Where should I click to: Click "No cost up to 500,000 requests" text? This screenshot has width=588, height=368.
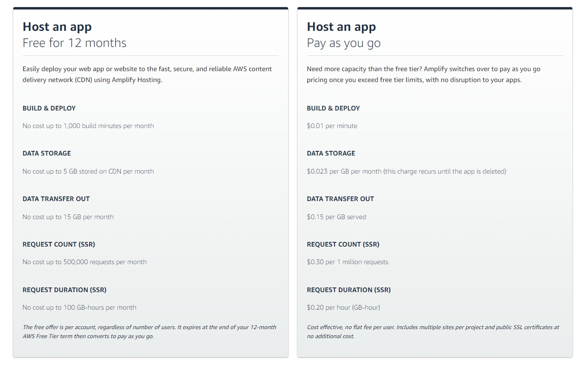tap(85, 262)
